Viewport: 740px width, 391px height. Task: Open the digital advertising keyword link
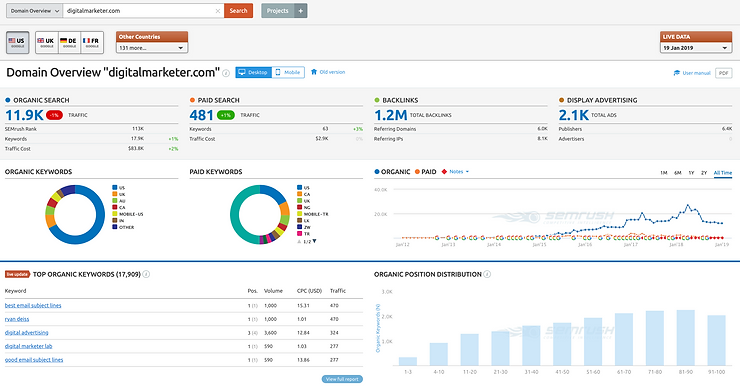coord(26,333)
